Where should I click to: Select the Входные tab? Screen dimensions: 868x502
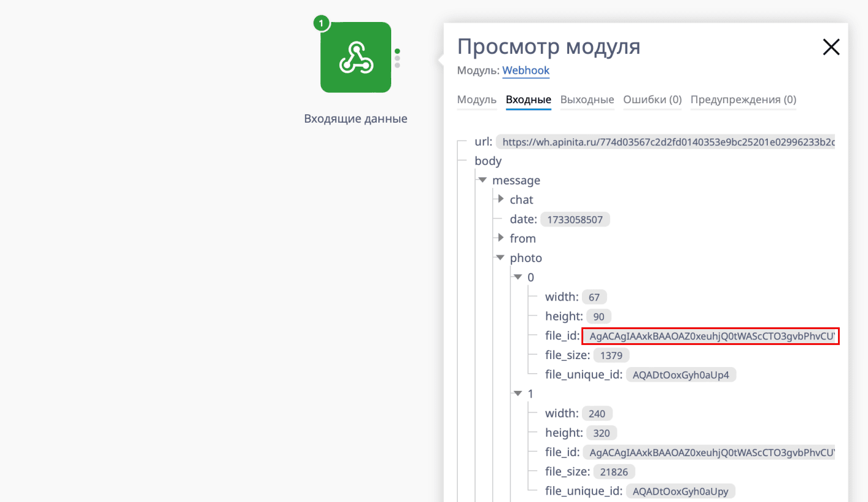[x=528, y=100]
